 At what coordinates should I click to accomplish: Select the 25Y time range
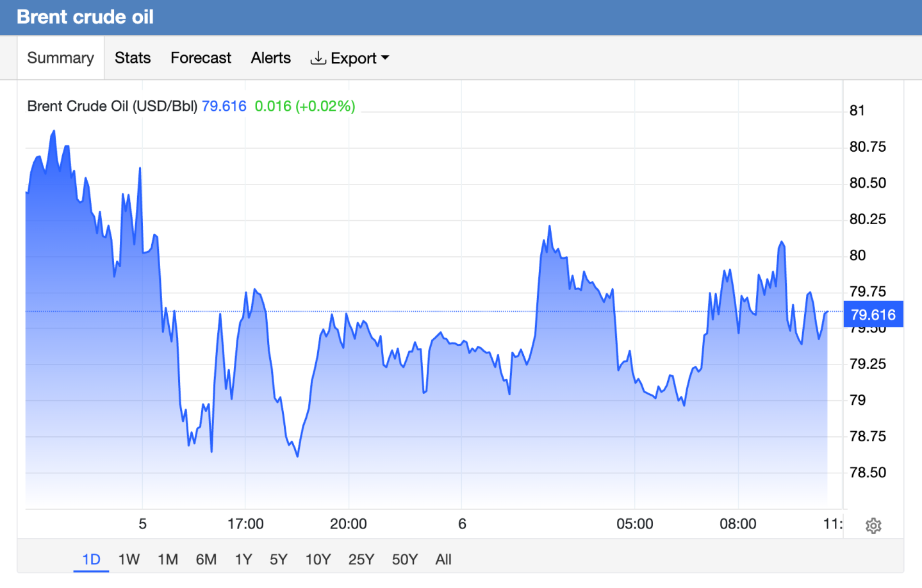(361, 559)
